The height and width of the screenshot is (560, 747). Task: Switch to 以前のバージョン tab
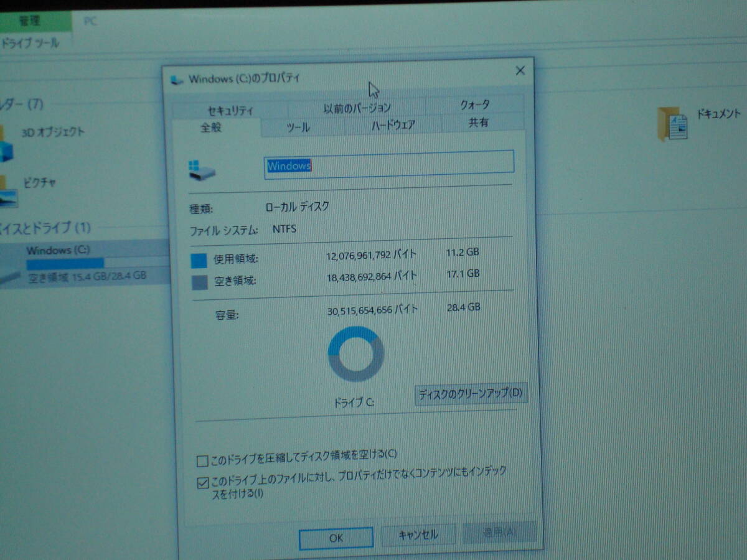coord(357,107)
